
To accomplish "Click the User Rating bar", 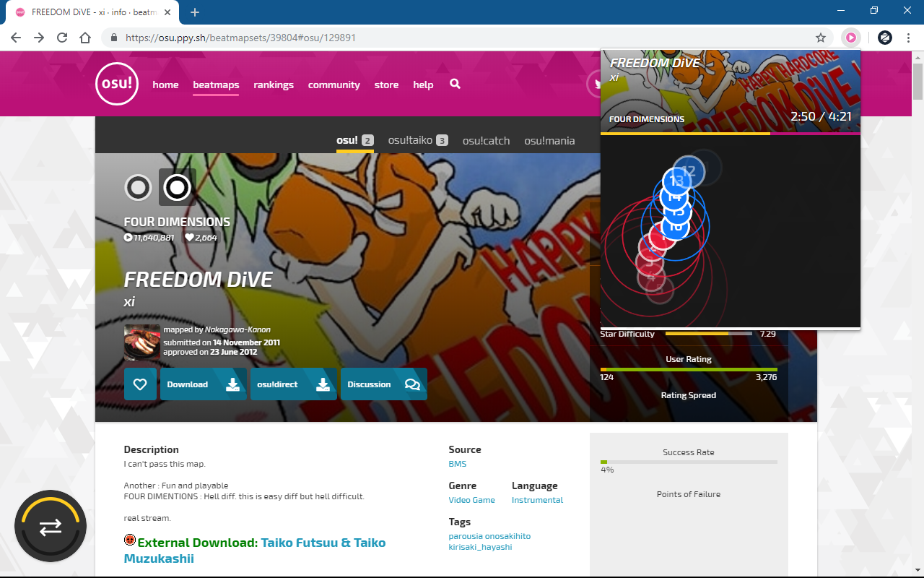I will coord(689,369).
